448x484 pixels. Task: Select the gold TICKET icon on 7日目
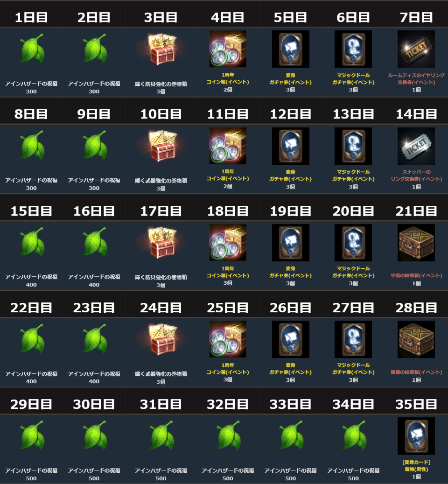[x=416, y=49]
